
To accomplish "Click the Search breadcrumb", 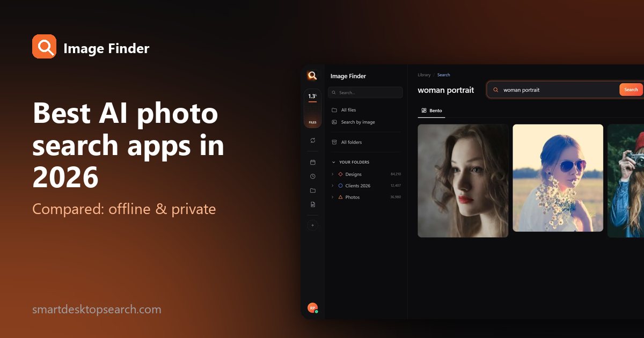I will pos(443,75).
